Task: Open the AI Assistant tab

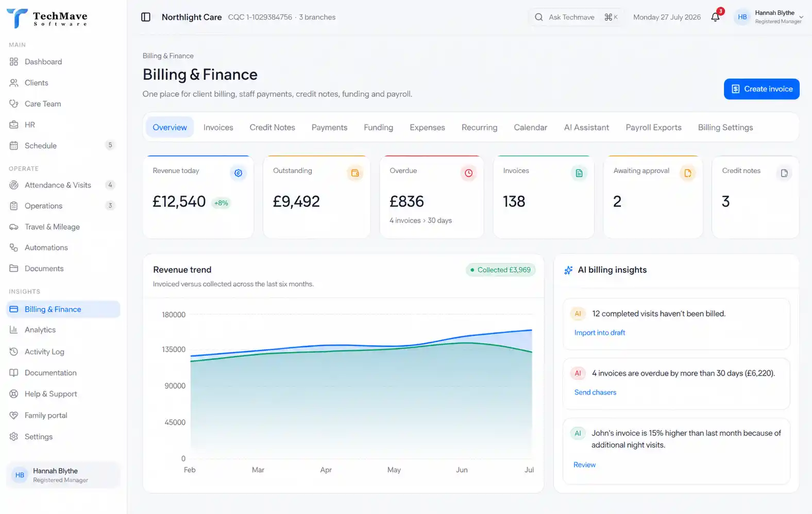Action: (x=586, y=127)
